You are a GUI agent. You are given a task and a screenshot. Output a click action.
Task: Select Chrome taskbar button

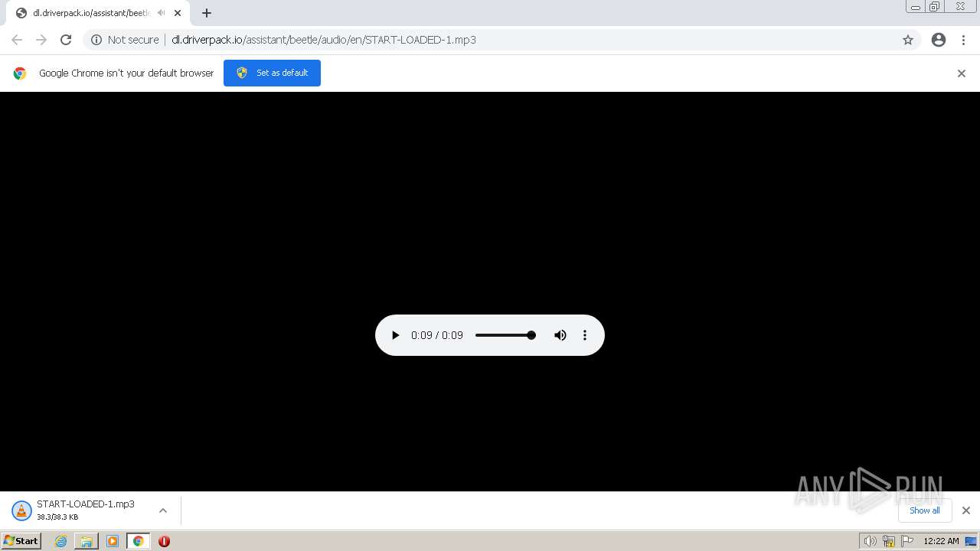tap(138, 541)
